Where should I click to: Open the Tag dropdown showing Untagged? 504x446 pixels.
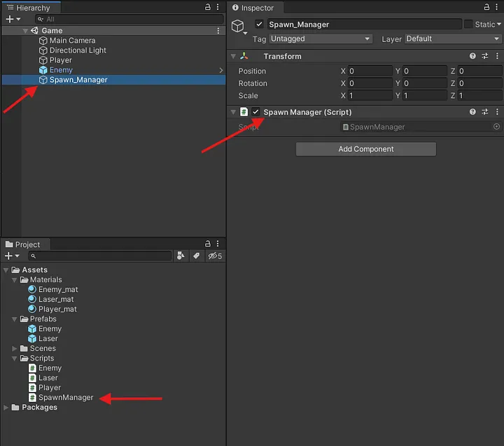pyautogui.click(x=320, y=39)
